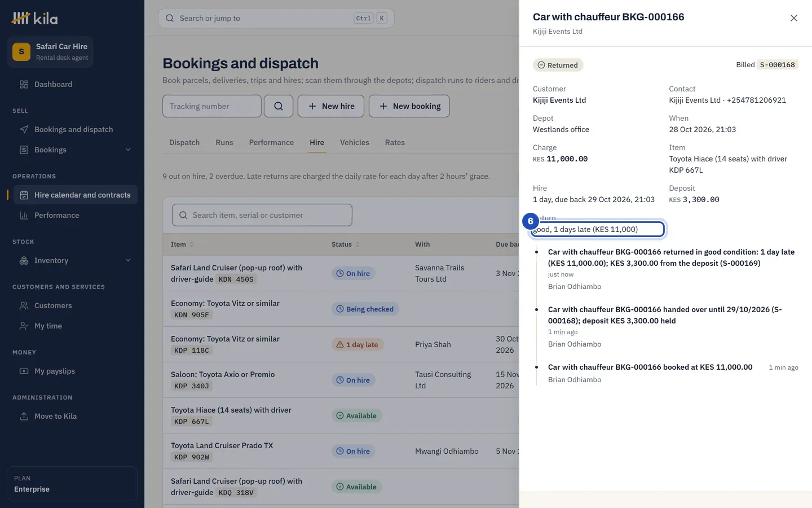Go to Bookings and dispatch in sidebar
Image resolution: width=812 pixels, height=508 pixels.
point(72,129)
